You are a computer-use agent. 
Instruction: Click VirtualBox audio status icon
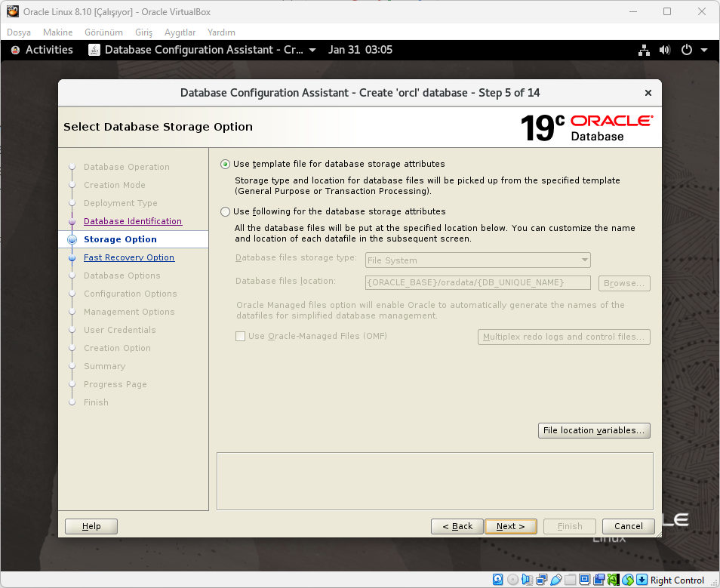pyautogui.click(x=527, y=580)
